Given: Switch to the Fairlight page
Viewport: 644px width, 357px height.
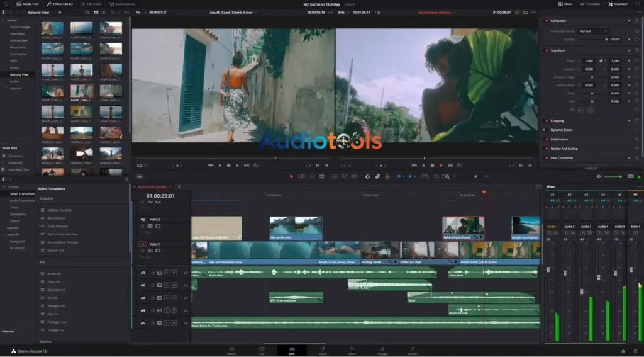Looking at the screenshot, I should pos(382,351).
